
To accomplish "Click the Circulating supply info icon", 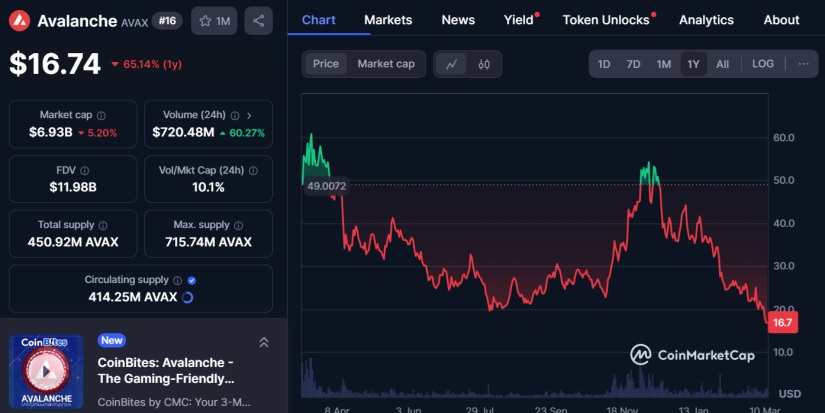I will (x=177, y=281).
